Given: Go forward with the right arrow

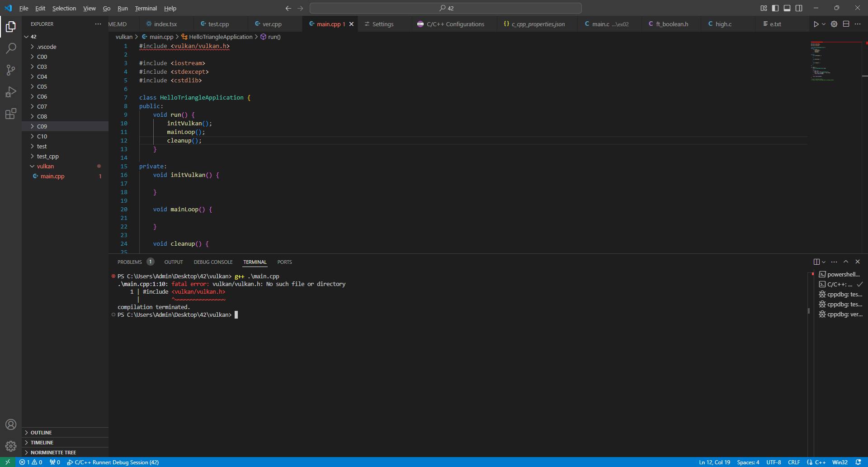Looking at the screenshot, I should [x=300, y=8].
